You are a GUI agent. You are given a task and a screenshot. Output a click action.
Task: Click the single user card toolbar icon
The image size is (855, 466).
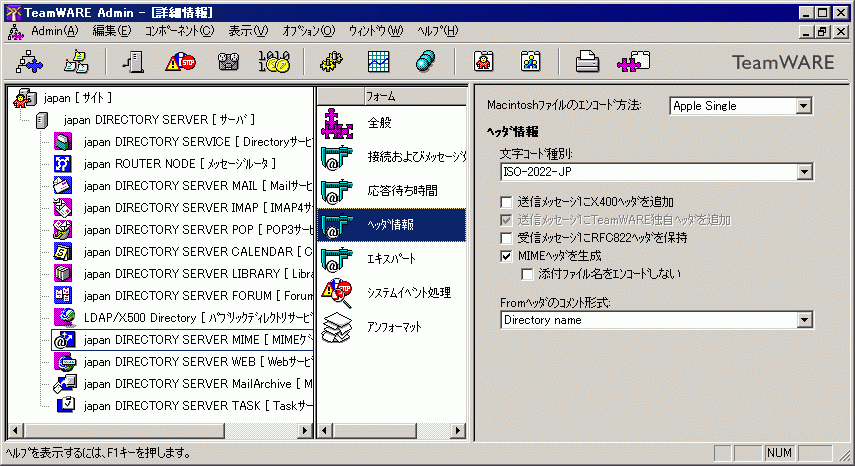tap(484, 62)
